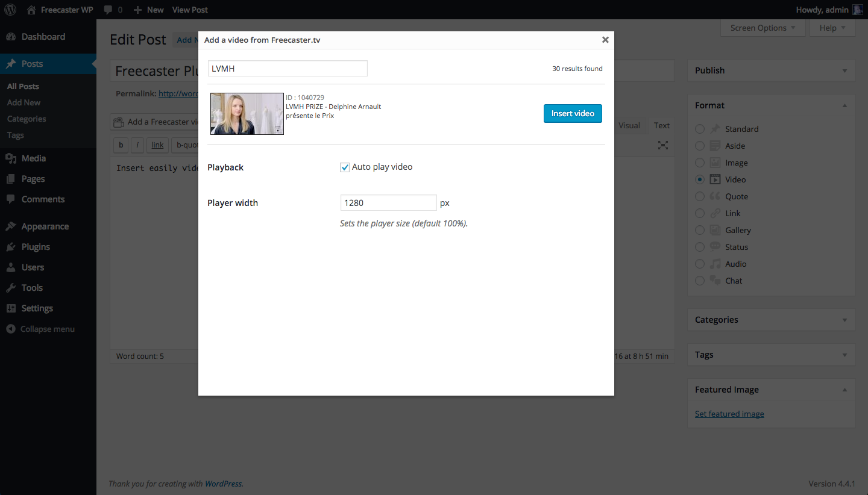868x495 pixels.
Task: Select the Gallery post format
Action: [700, 230]
